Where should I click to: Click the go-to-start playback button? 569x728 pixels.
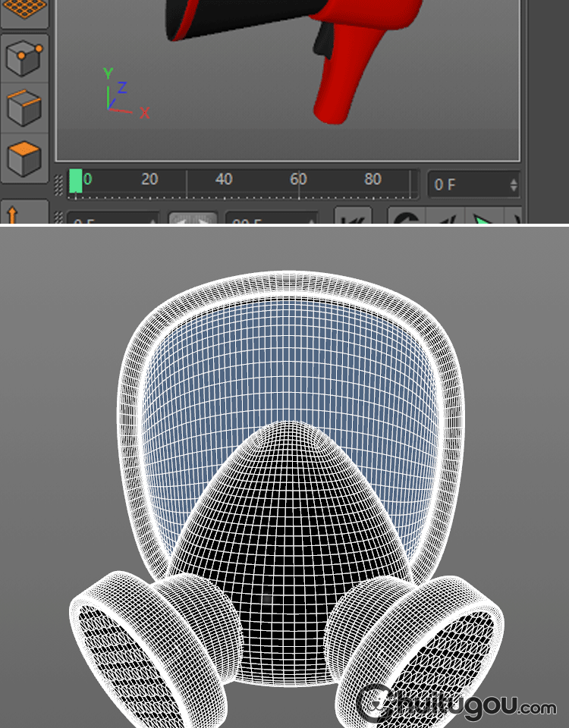point(353,216)
